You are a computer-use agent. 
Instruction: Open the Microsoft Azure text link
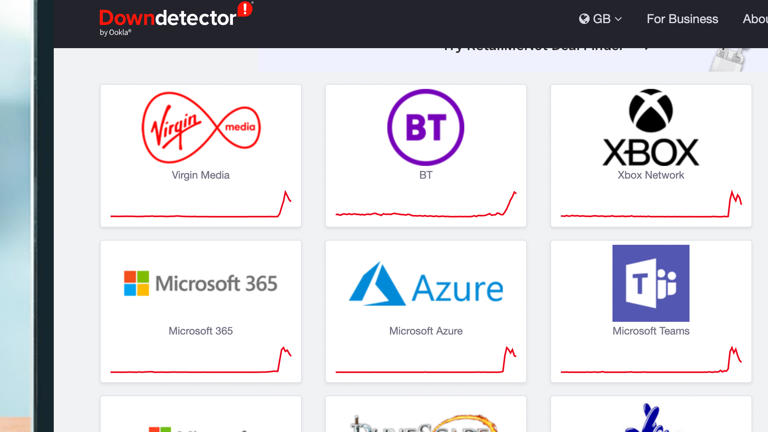[x=426, y=331]
